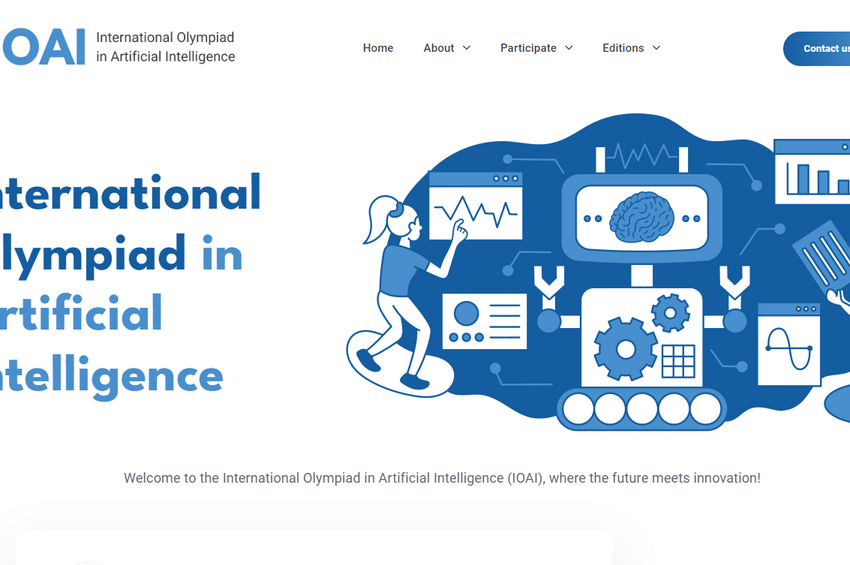Screen dimensions: 850x565
Task: Click the logo text 'International Olympiad in Artificial Intelligence'
Action: pos(165,47)
